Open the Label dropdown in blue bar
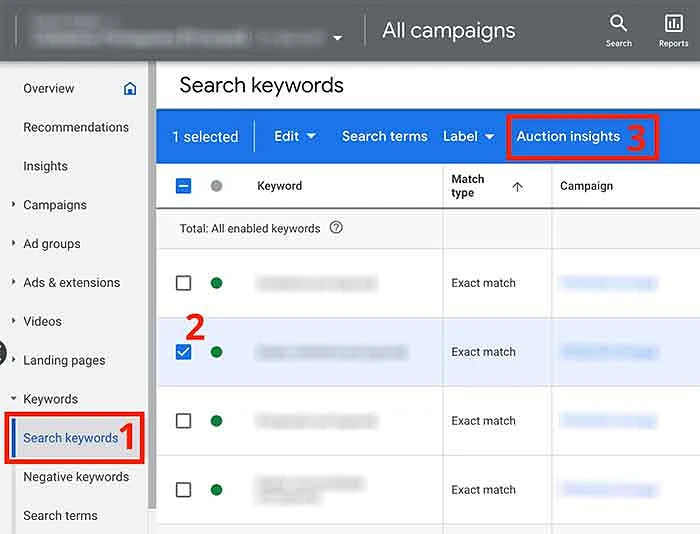700x534 pixels. point(468,136)
